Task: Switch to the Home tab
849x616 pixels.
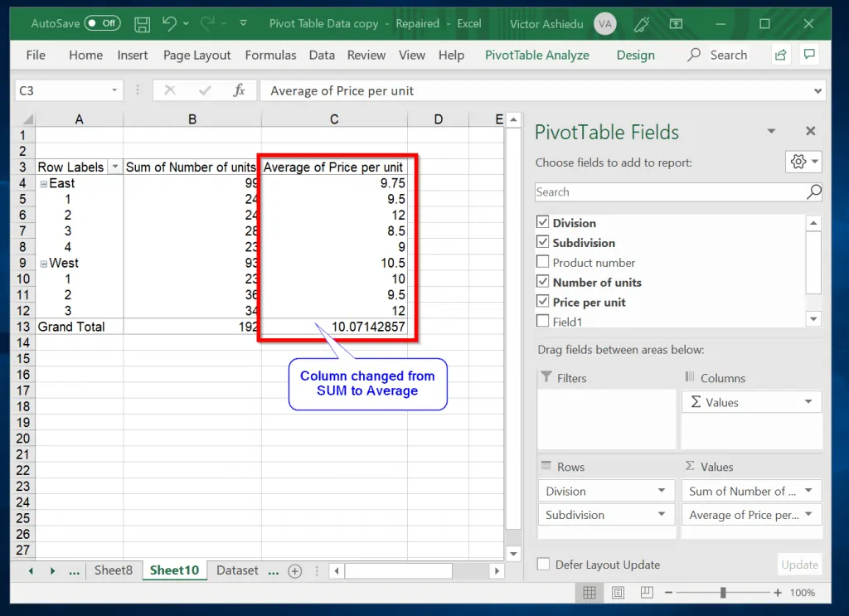Action: click(x=85, y=56)
